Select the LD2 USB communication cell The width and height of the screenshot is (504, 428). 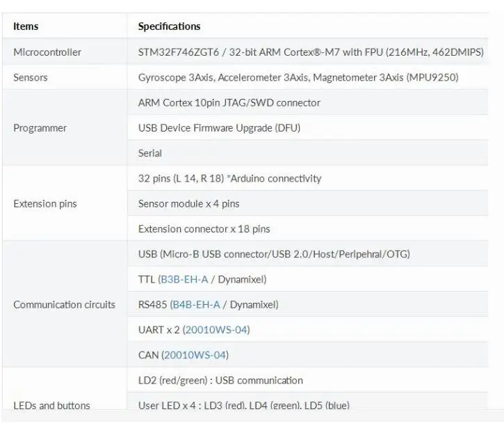tap(308, 381)
